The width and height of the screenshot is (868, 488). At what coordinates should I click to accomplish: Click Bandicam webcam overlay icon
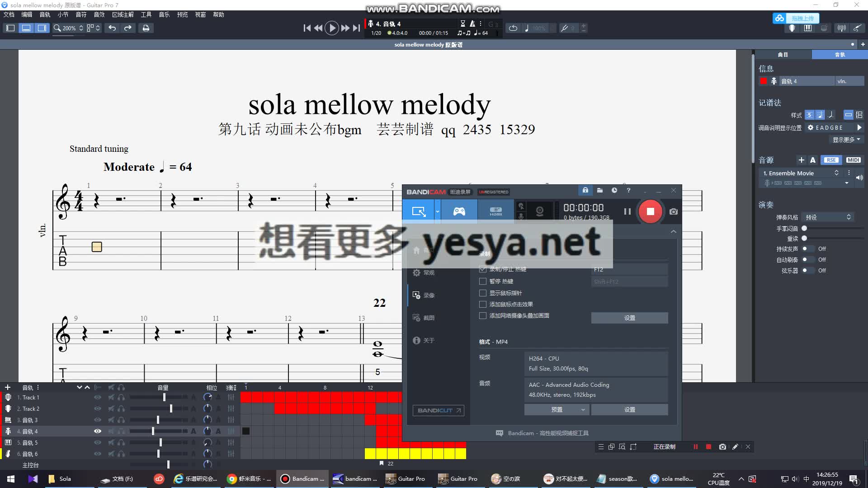(x=539, y=211)
